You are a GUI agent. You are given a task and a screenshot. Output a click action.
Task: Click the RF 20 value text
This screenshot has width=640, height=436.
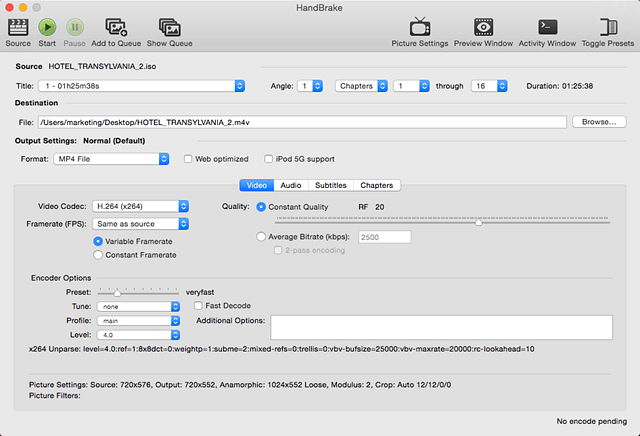371,207
